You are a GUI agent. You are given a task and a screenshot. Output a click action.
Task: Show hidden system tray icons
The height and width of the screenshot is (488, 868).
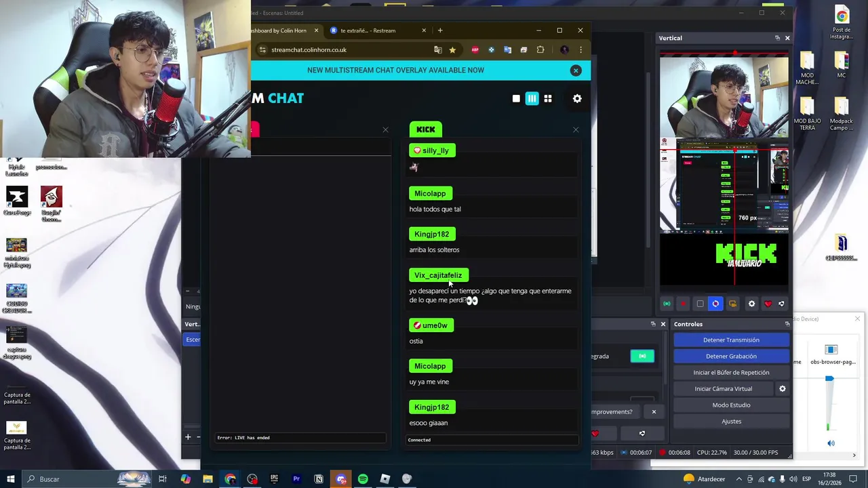pos(739,479)
